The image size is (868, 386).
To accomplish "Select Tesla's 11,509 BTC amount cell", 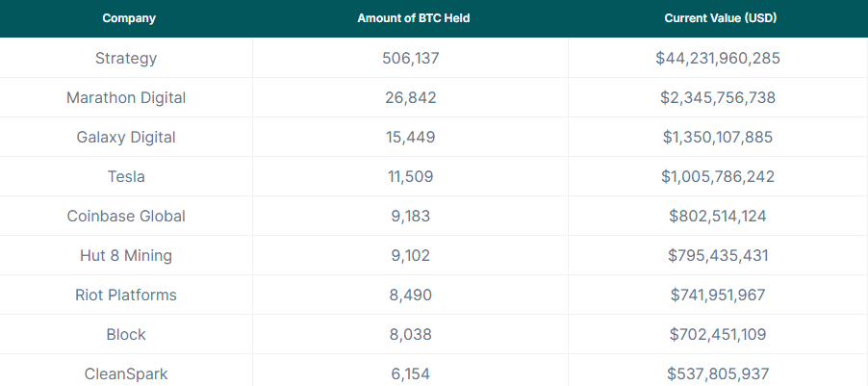I will (x=411, y=176).
